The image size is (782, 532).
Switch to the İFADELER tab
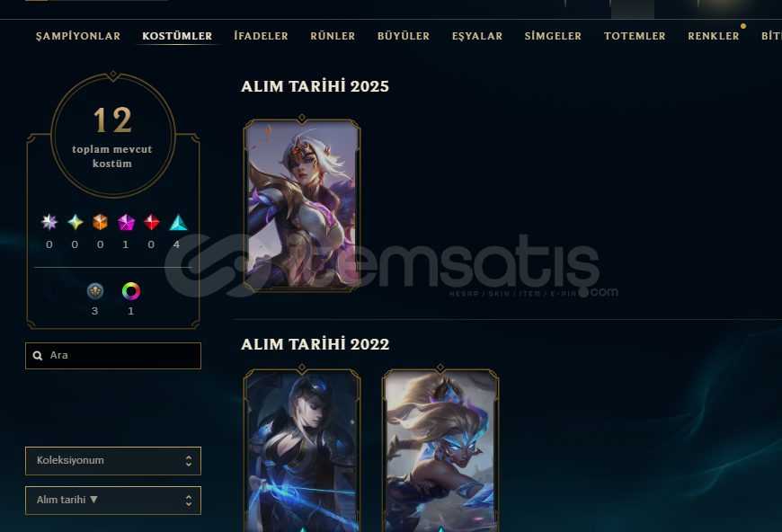coord(261,36)
